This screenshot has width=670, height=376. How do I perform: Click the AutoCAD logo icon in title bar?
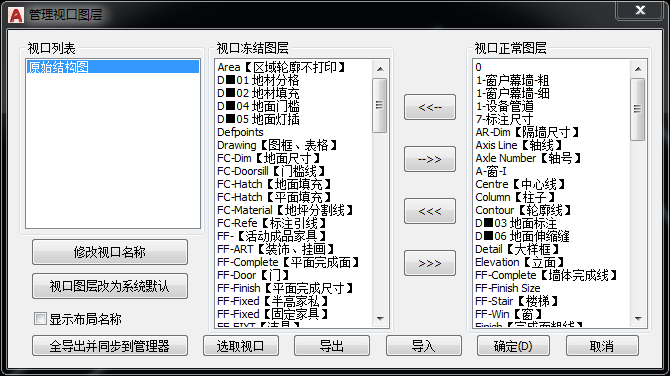coord(16,15)
